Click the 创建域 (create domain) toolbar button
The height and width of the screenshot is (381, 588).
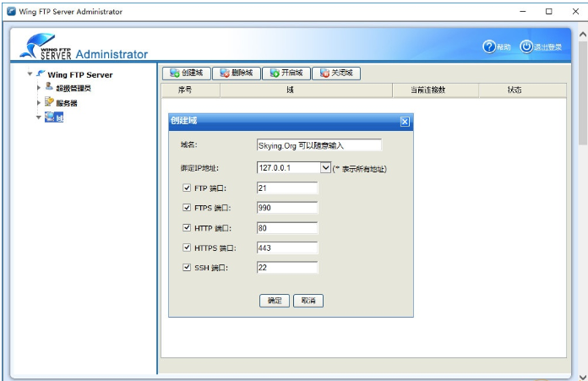click(187, 73)
